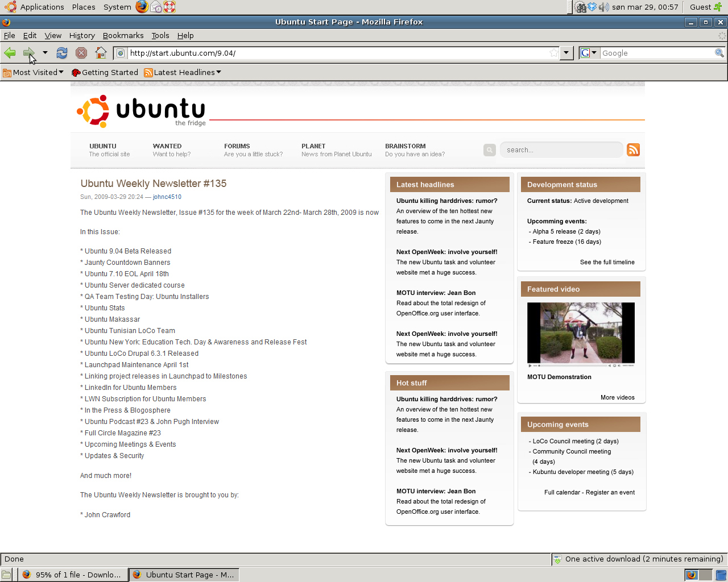
Task: Click the johnc4510 author link
Action: pos(167,197)
